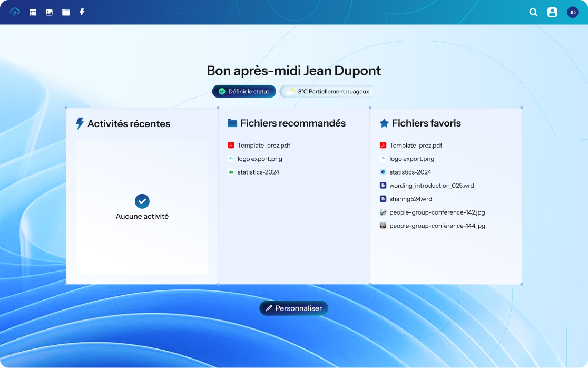The width and height of the screenshot is (588, 368).
Task: Click the Définir le statut button
Action: (x=244, y=92)
